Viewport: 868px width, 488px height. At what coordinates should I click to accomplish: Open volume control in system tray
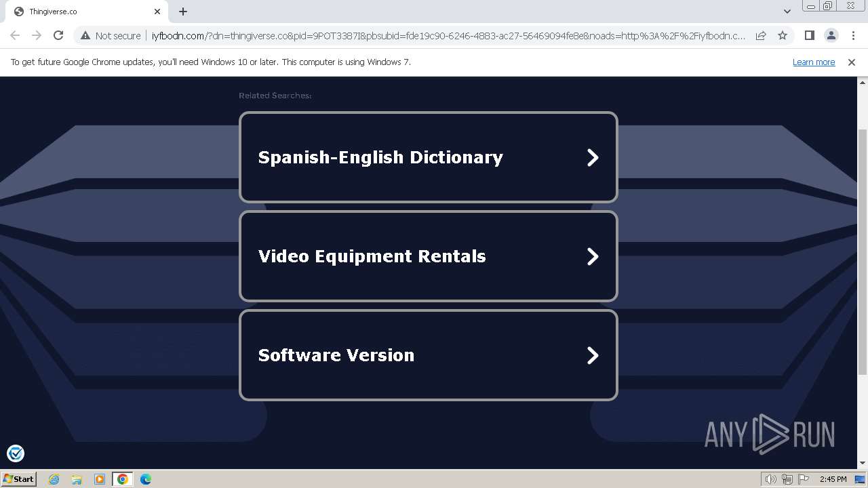771,479
